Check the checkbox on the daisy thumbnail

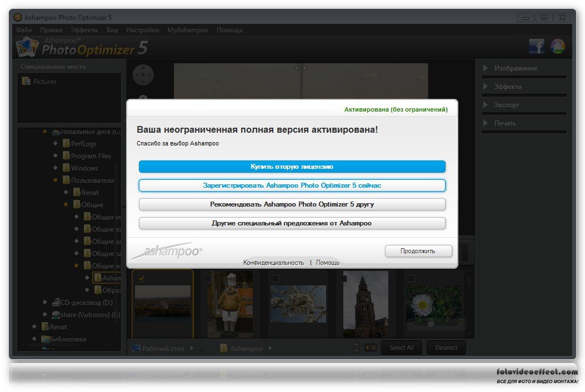[411, 279]
